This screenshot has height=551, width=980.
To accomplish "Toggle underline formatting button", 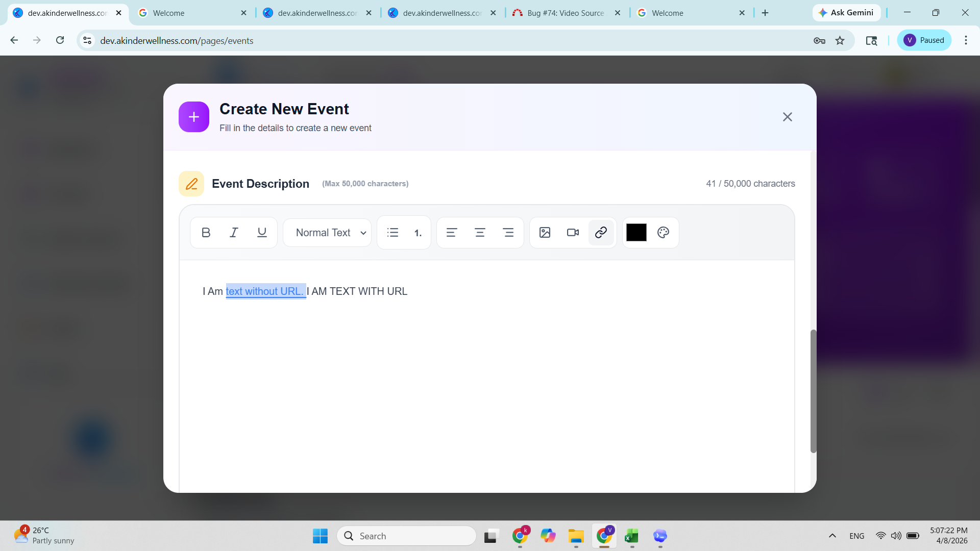I will [262, 233].
